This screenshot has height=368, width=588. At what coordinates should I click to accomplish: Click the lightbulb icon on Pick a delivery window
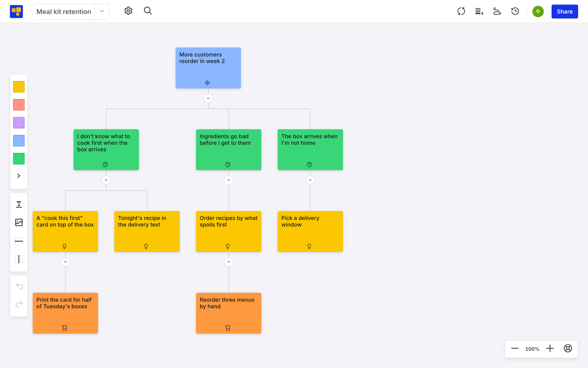pos(309,246)
